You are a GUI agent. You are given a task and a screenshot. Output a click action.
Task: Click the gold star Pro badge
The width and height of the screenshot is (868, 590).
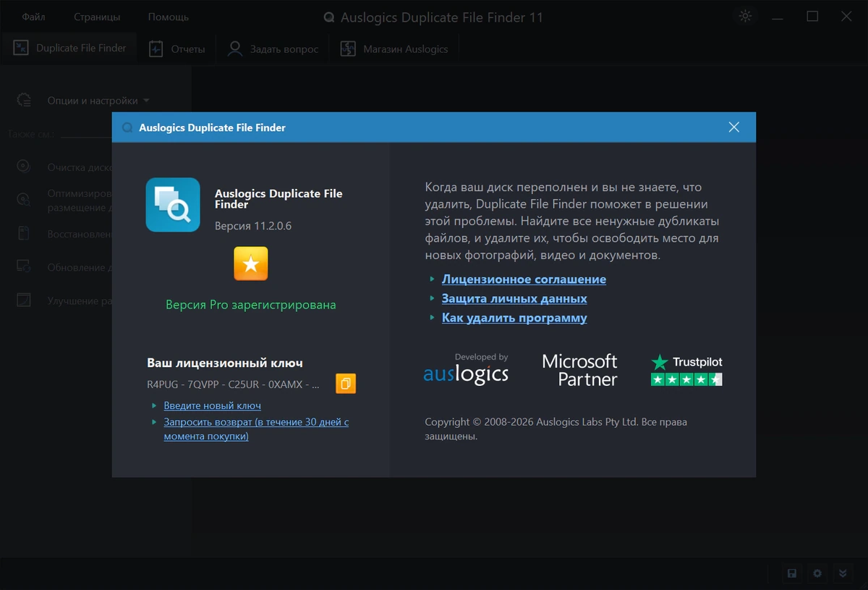tap(251, 264)
